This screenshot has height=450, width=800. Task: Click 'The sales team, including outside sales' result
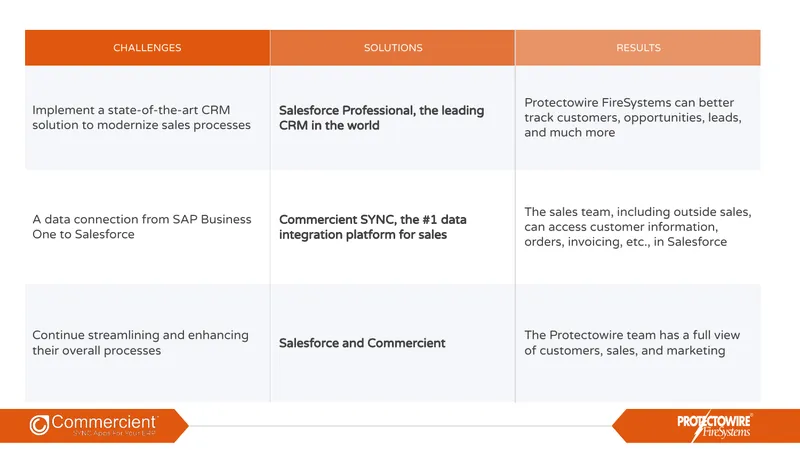point(638,227)
